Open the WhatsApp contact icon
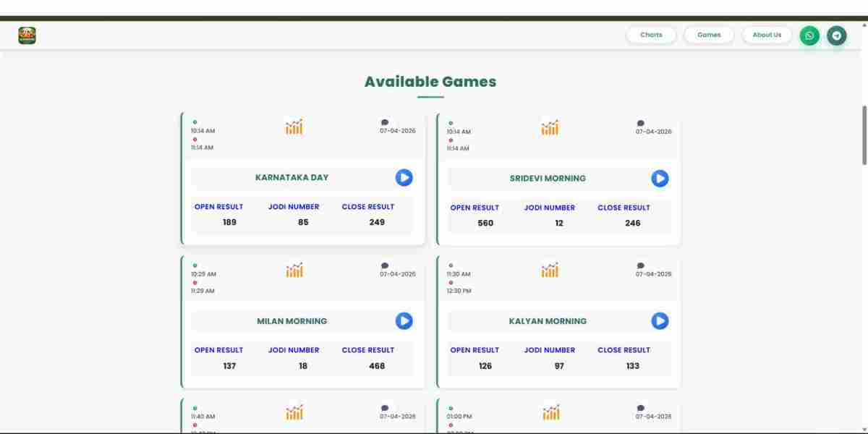Viewport: 868px width, 434px height. click(809, 35)
